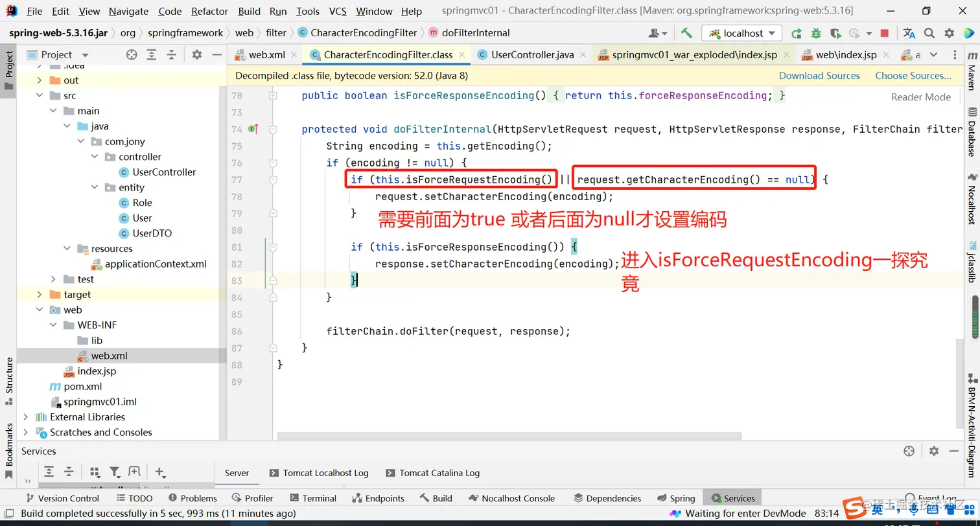Collapse the src folder
The width and height of the screenshot is (980, 526).
pos(40,96)
